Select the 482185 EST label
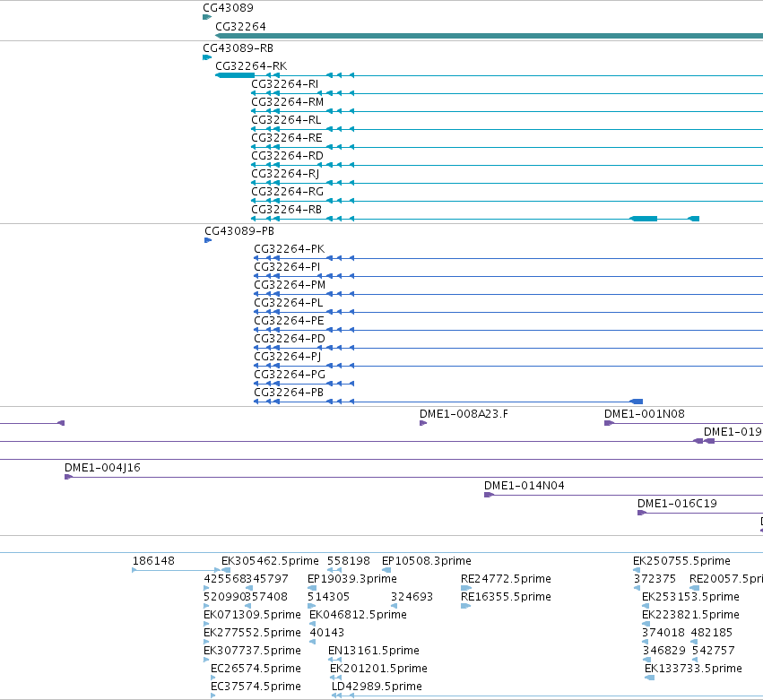This screenshot has height=700, width=763. [711, 634]
